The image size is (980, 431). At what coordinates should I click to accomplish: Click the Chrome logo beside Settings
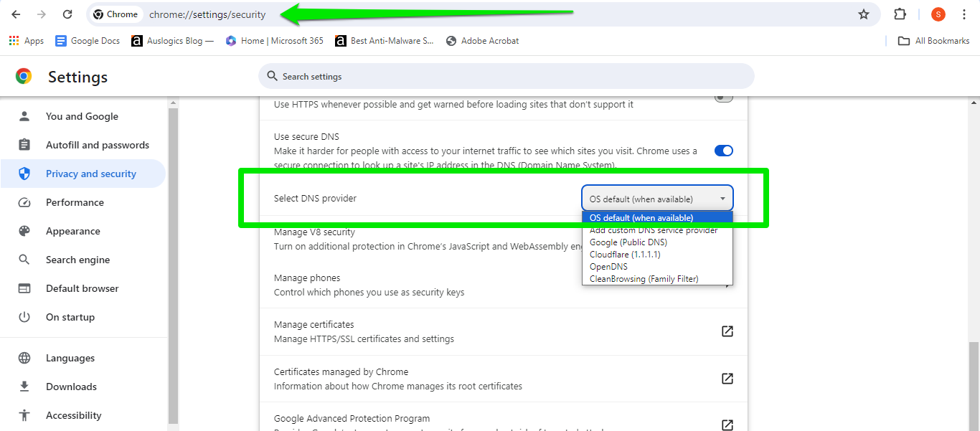pyautogui.click(x=24, y=76)
